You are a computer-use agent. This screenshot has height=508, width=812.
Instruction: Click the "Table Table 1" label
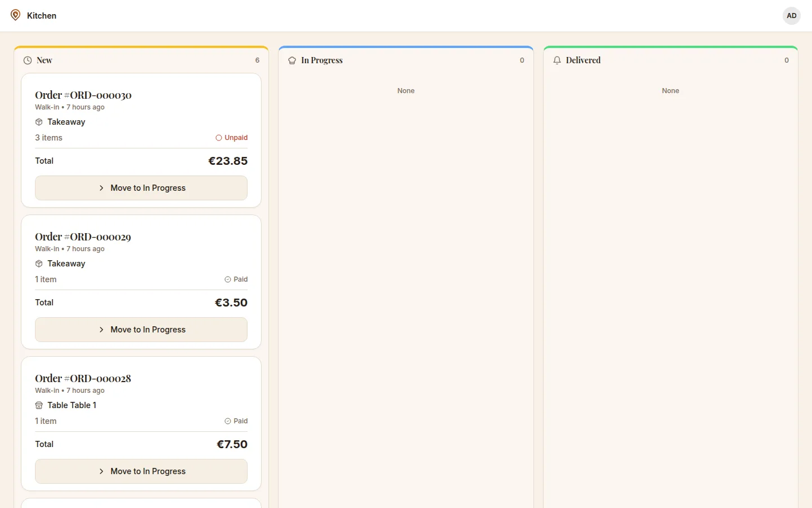(72, 405)
